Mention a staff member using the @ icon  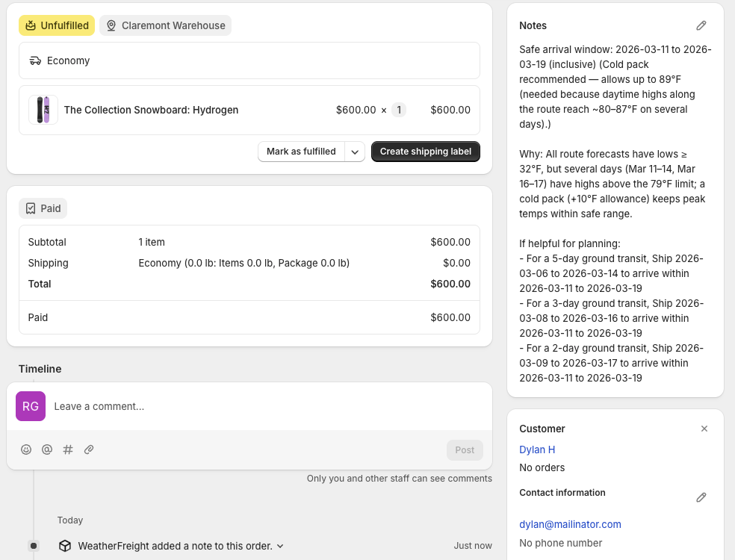tap(47, 449)
